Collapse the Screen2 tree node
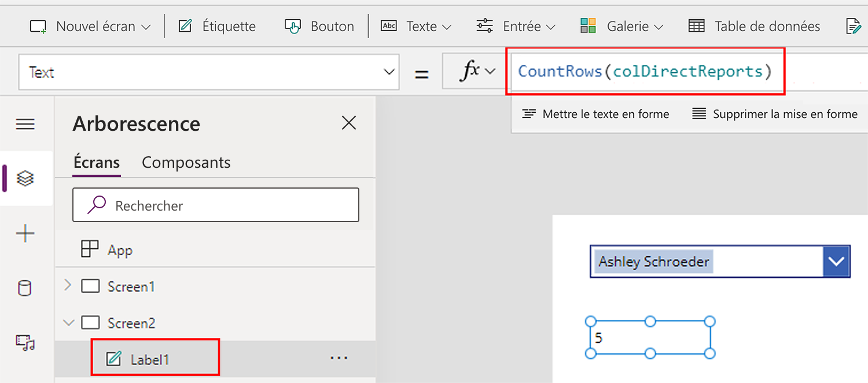This screenshot has width=868, height=383. (x=68, y=323)
